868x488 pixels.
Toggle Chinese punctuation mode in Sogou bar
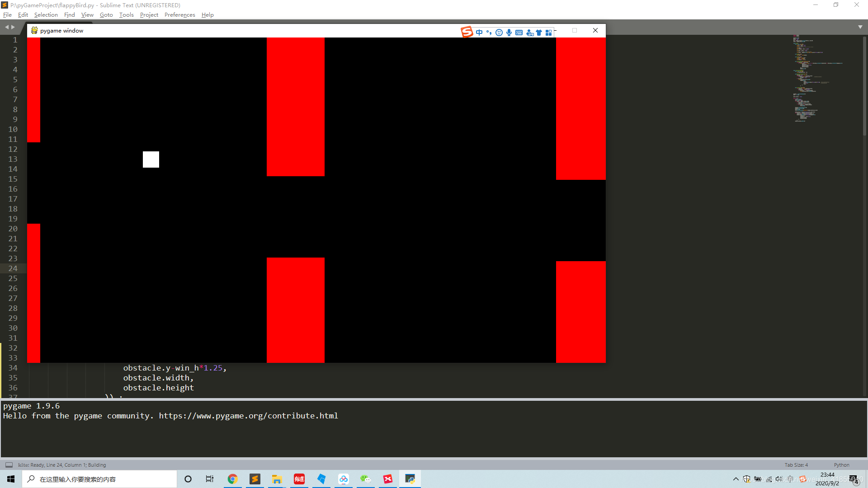point(489,33)
